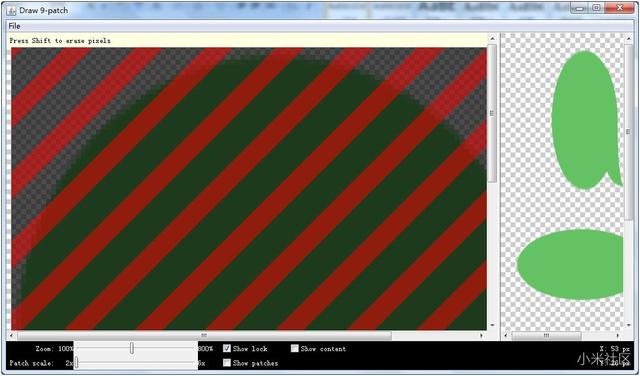Image resolution: width=640 pixels, height=376 pixels.
Task: Click the Zoom slider handle
Action: pos(132,348)
